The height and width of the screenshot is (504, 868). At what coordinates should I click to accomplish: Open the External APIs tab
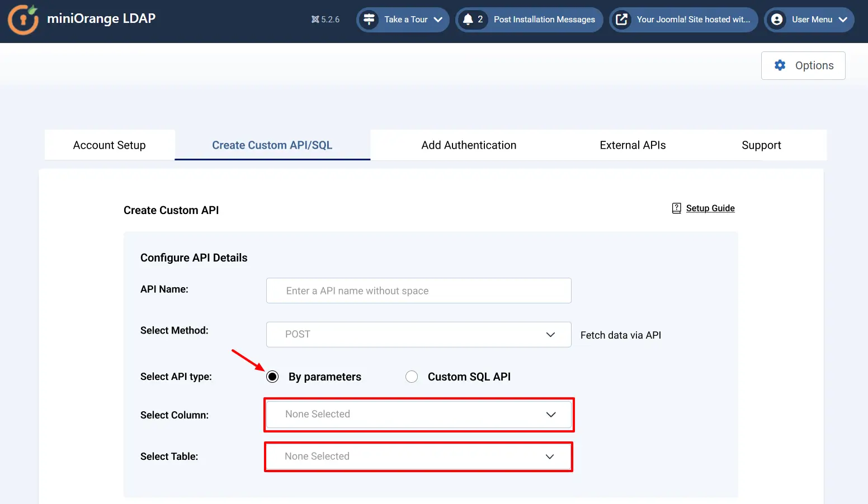pyautogui.click(x=633, y=145)
